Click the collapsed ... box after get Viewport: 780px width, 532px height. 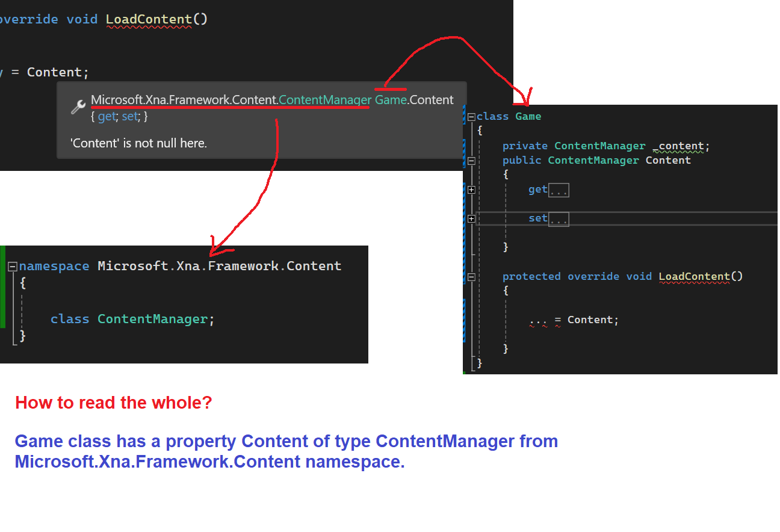(x=559, y=189)
